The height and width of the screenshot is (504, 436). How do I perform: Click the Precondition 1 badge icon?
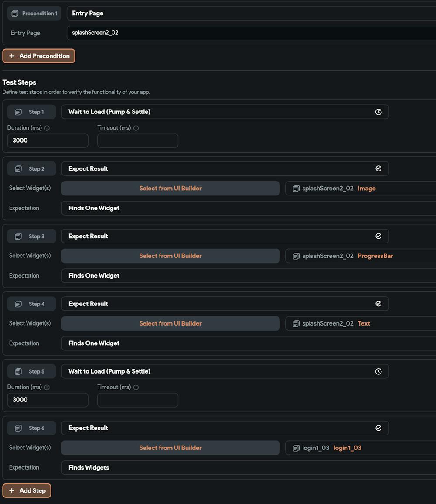pyautogui.click(x=15, y=14)
